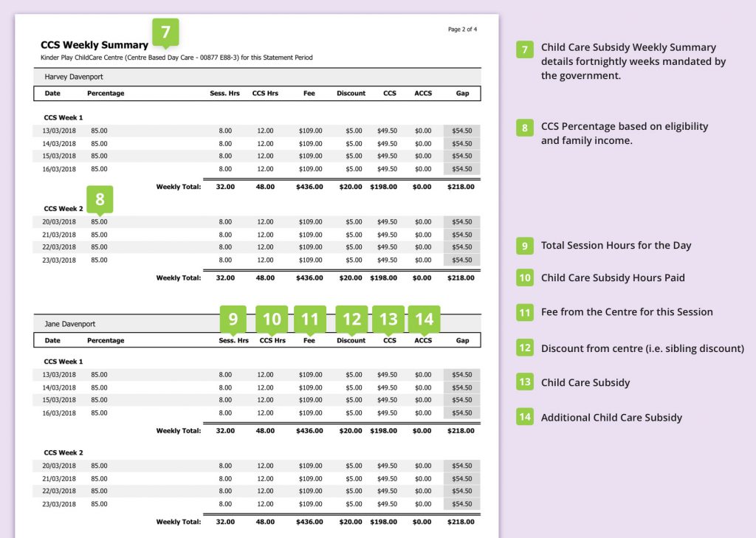This screenshot has width=756, height=538.
Task: Select the green 14 callout above the ACCS column
Action: [424, 319]
